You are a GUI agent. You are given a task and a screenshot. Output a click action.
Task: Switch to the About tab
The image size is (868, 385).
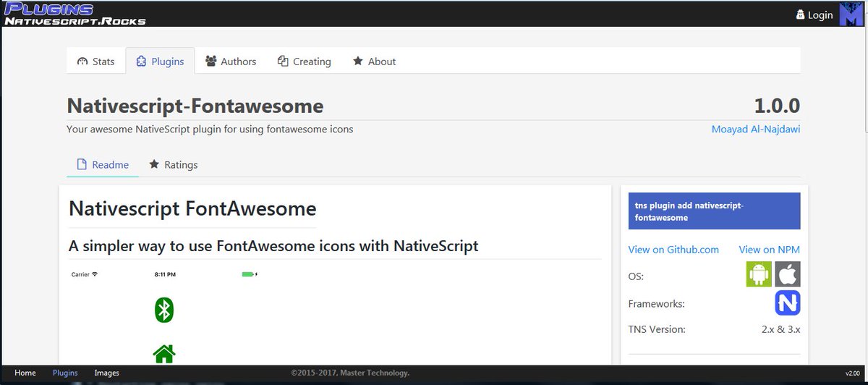374,62
